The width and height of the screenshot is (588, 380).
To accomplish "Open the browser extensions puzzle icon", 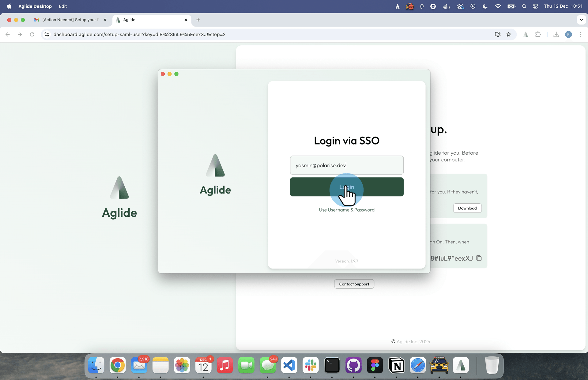I will coord(538,34).
